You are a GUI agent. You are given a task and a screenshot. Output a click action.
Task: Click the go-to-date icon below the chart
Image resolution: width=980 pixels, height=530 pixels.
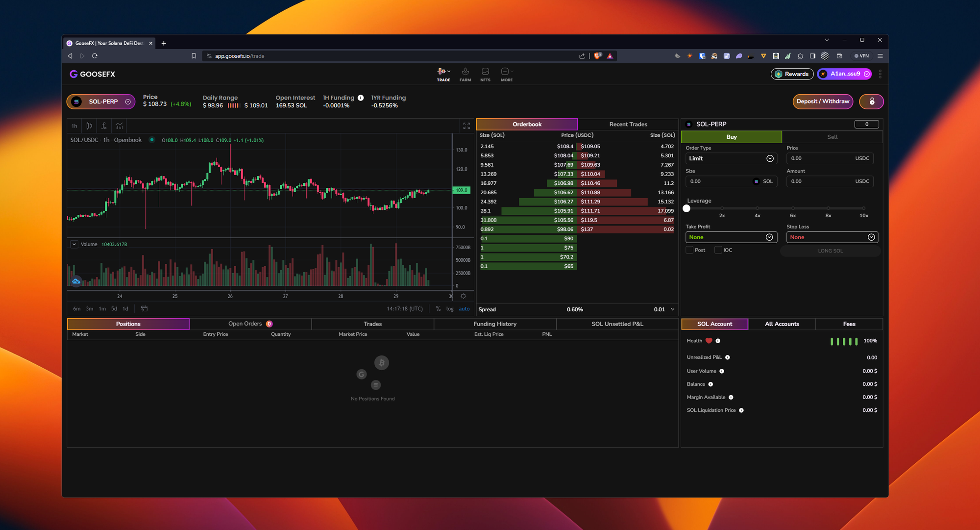pyautogui.click(x=145, y=308)
